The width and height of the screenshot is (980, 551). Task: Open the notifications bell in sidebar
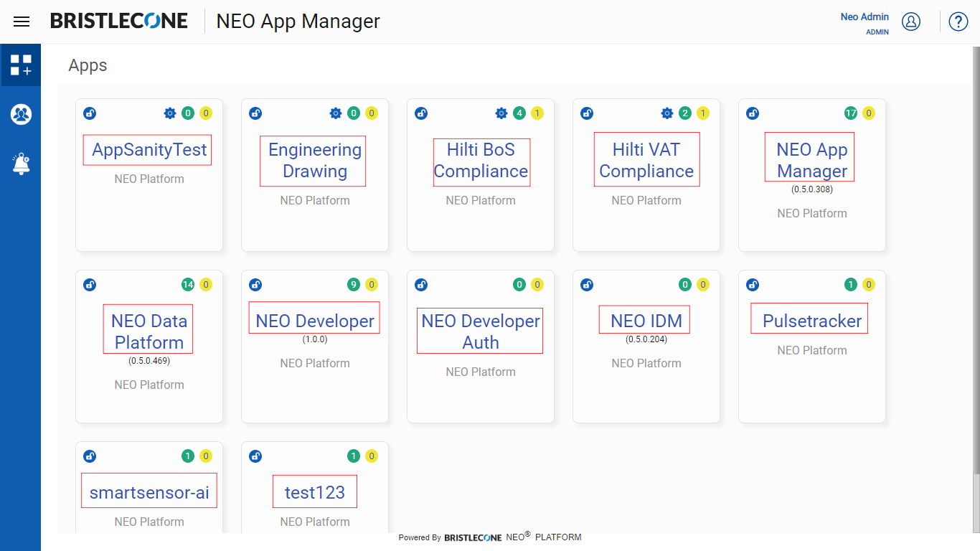pos(21,164)
